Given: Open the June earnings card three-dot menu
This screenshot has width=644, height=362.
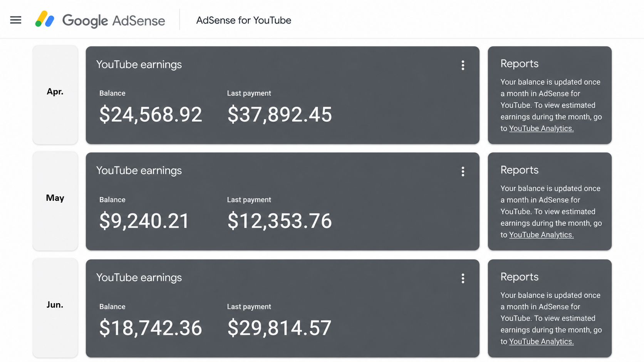Looking at the screenshot, I should click(463, 279).
